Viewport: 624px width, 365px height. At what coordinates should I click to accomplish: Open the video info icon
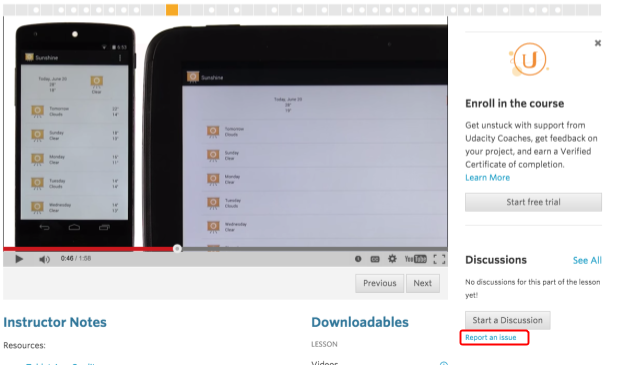pyautogui.click(x=358, y=259)
